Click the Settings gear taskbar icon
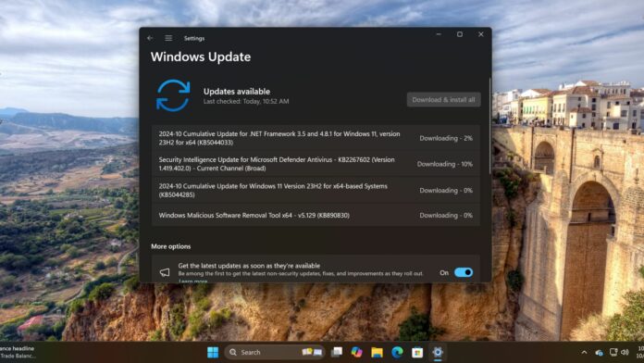 [438, 352]
